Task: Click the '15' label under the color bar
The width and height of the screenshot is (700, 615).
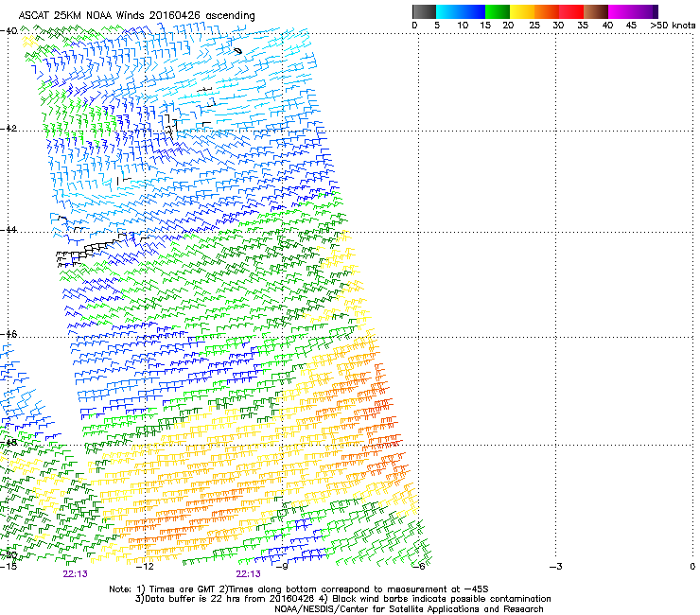Action: point(485,26)
